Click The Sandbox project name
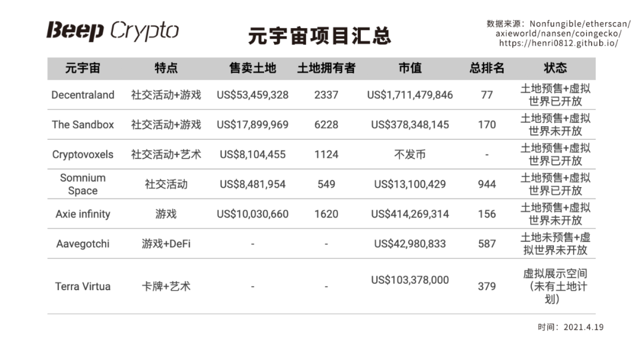This screenshot has width=644, height=342. [x=82, y=125]
